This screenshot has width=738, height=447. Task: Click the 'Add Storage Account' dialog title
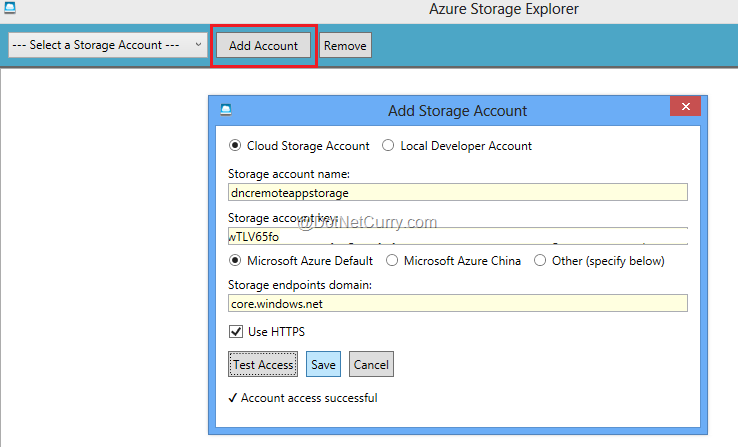click(457, 111)
